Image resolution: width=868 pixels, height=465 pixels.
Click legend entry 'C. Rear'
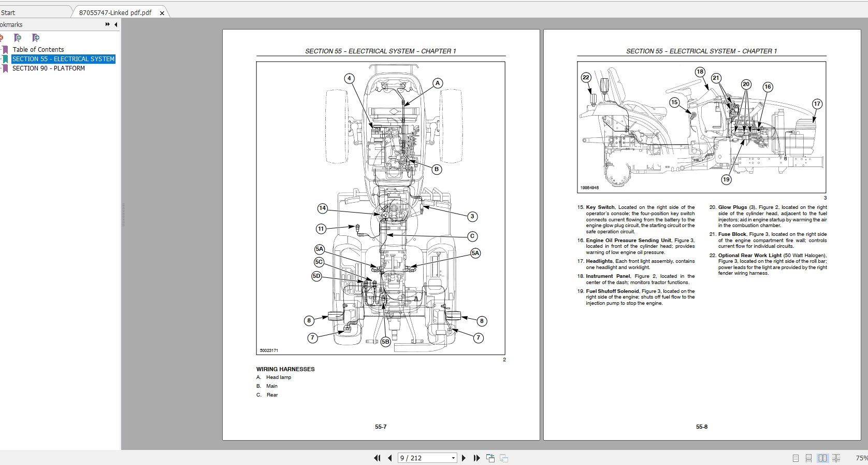click(x=267, y=395)
